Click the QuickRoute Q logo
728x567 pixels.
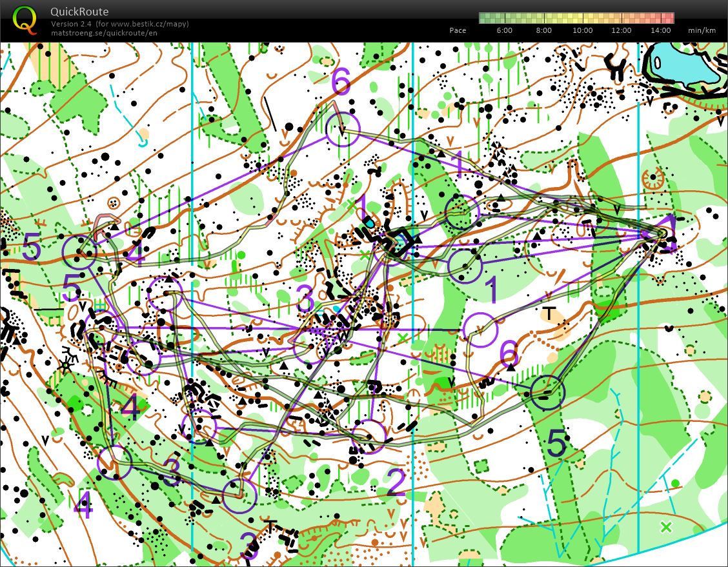(x=24, y=19)
